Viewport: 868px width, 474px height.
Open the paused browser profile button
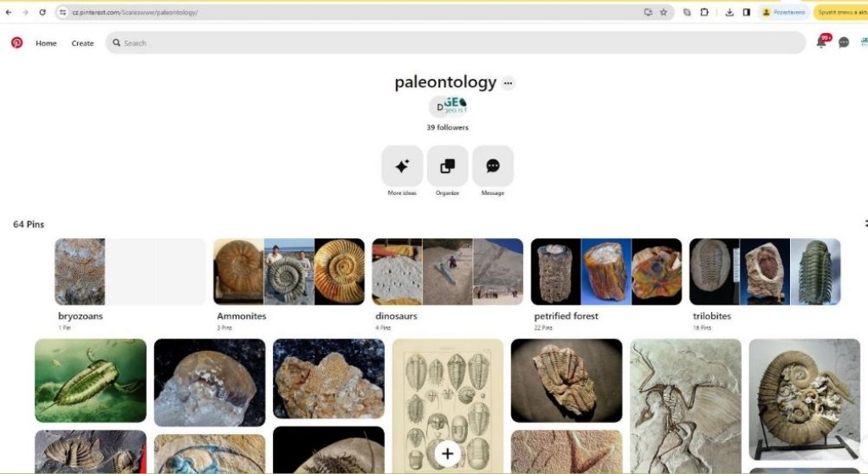tap(784, 12)
